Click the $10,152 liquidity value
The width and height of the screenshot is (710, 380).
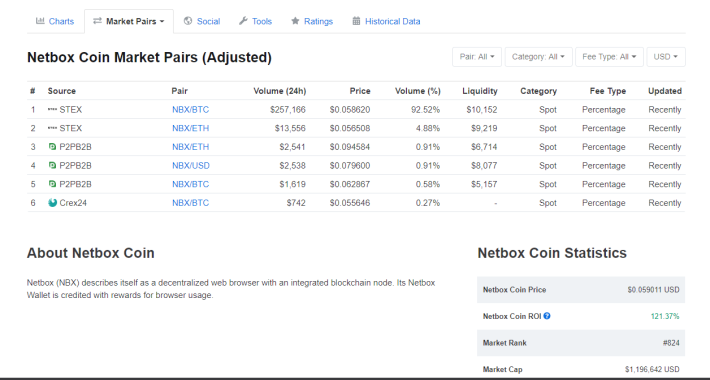click(482, 110)
